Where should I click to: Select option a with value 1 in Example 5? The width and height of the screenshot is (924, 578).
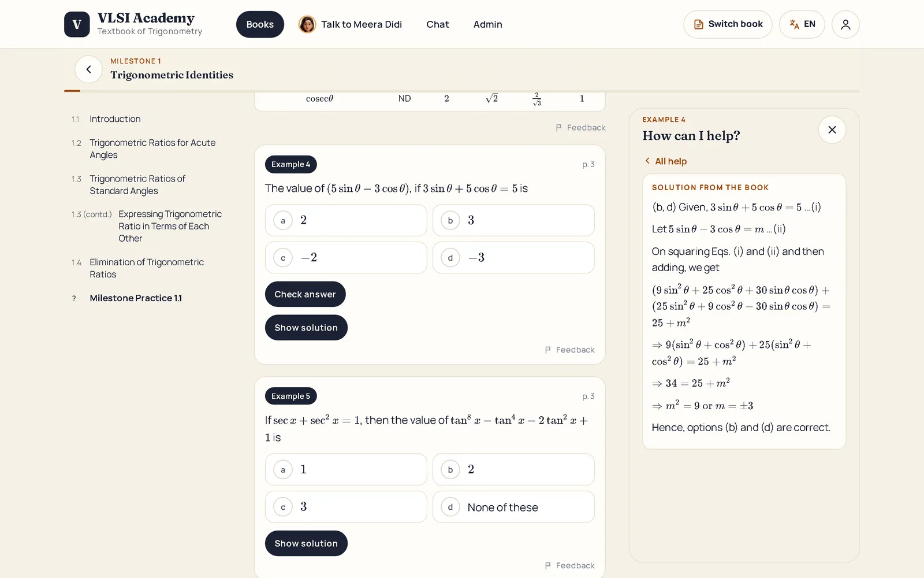(346, 469)
